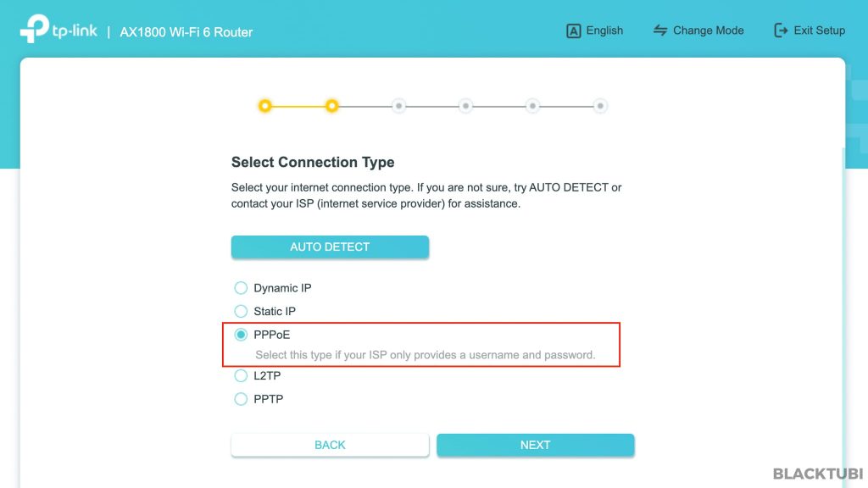Click the language icon beside English
Viewport: 868px width, 488px height.
574,31
